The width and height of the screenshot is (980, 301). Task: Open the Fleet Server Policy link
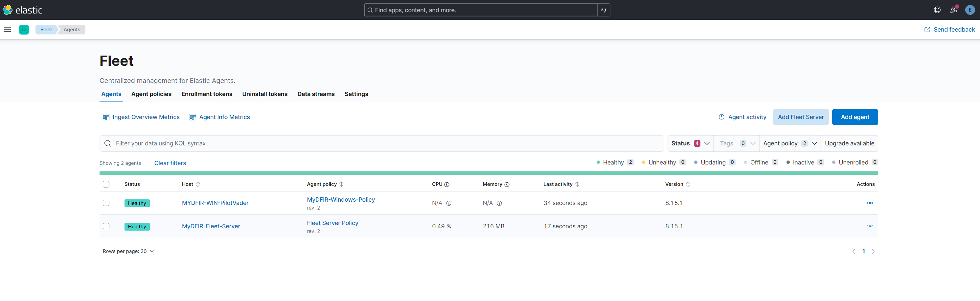[x=332, y=223]
